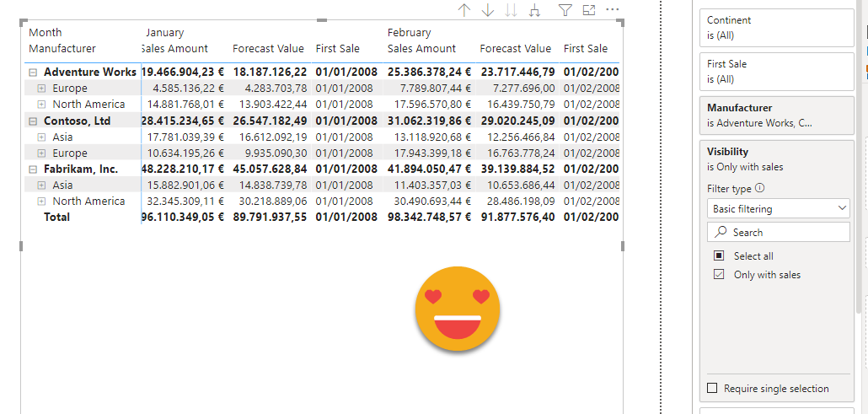This screenshot has height=414, width=868.
Task: Expand all down one level icon
Action: (534, 10)
